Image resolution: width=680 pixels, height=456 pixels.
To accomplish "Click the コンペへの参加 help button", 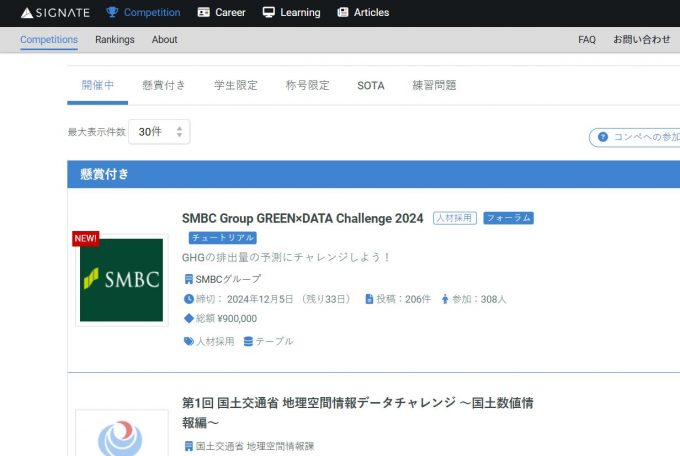I will coord(634,137).
